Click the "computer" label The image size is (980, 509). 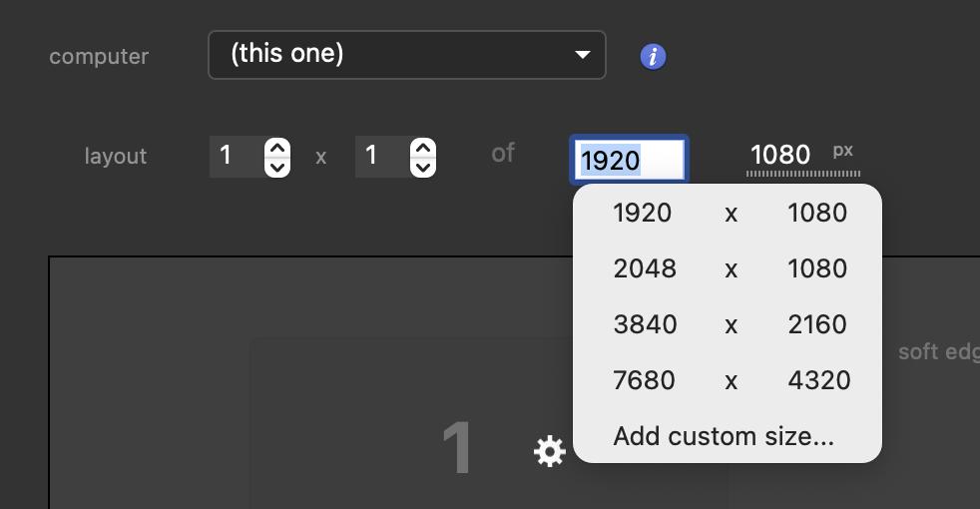(99, 57)
